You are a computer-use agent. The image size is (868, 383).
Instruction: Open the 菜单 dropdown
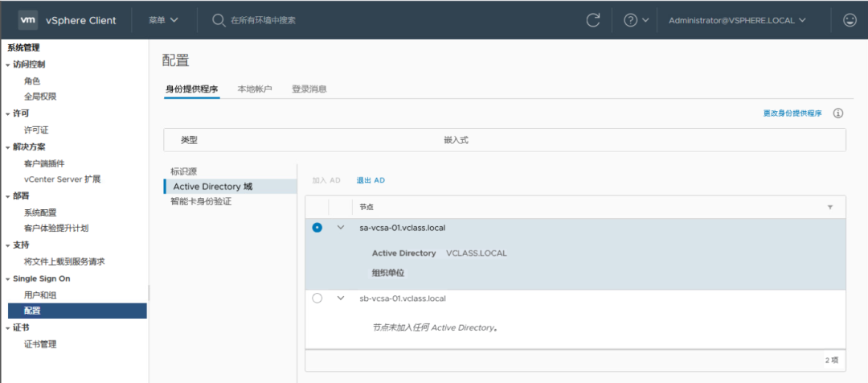[163, 20]
